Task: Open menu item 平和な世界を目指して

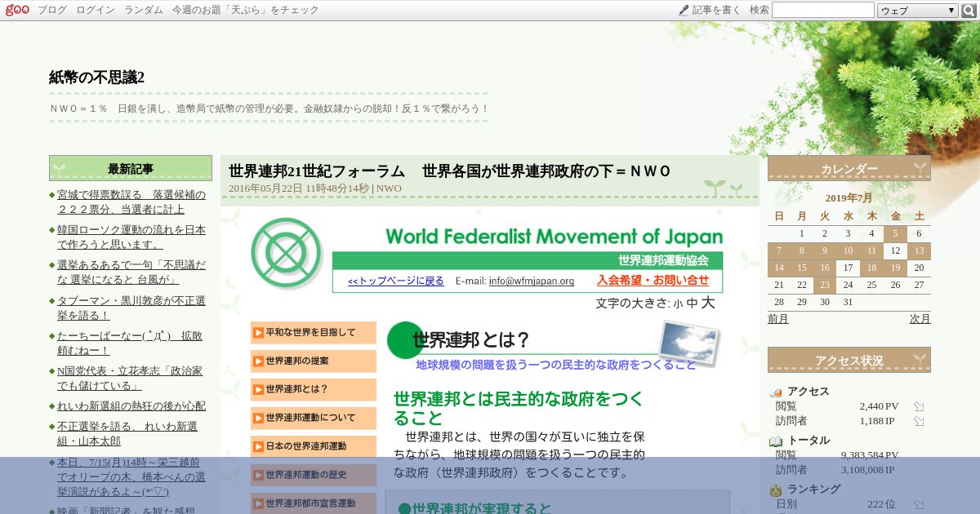Action: tap(314, 333)
